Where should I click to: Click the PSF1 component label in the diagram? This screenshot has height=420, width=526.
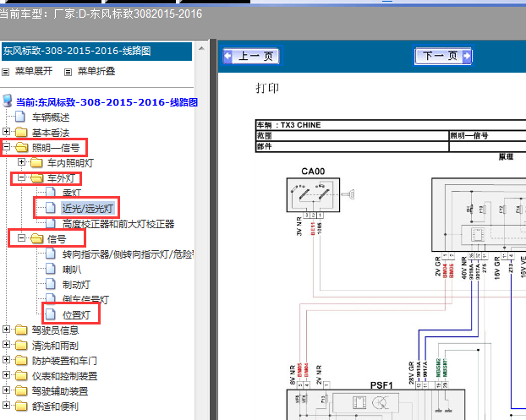[381, 385]
